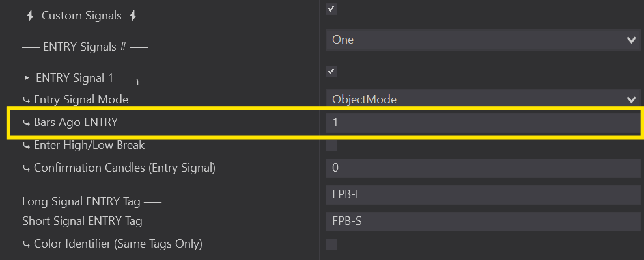Click the Short Signal ENTRY Tag field FPB-S
This screenshot has width=644, height=260.
click(x=482, y=221)
